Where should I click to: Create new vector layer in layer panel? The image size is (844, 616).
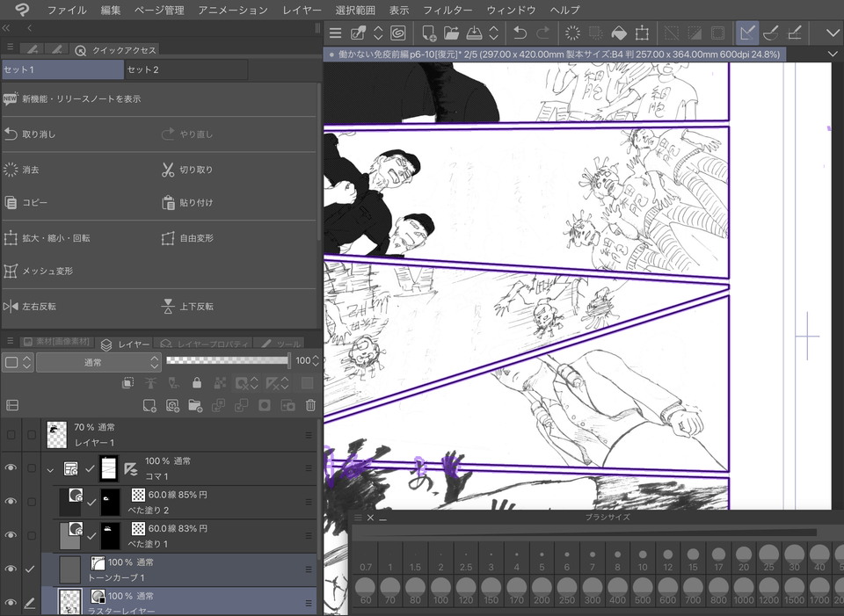coord(173,406)
